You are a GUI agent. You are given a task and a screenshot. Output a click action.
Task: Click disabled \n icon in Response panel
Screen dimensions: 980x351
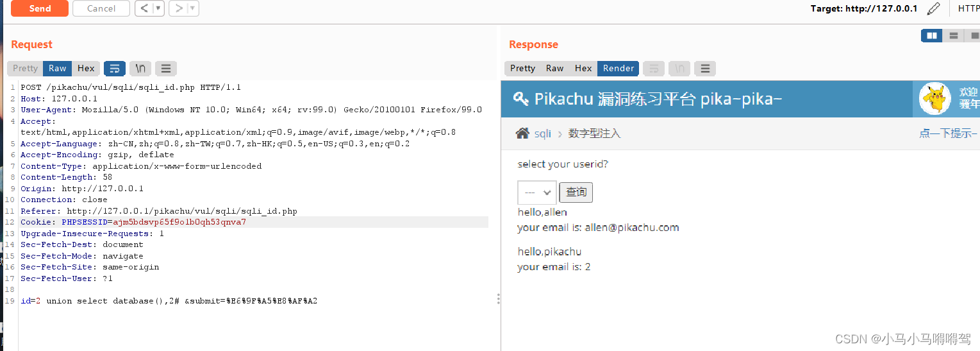click(679, 68)
